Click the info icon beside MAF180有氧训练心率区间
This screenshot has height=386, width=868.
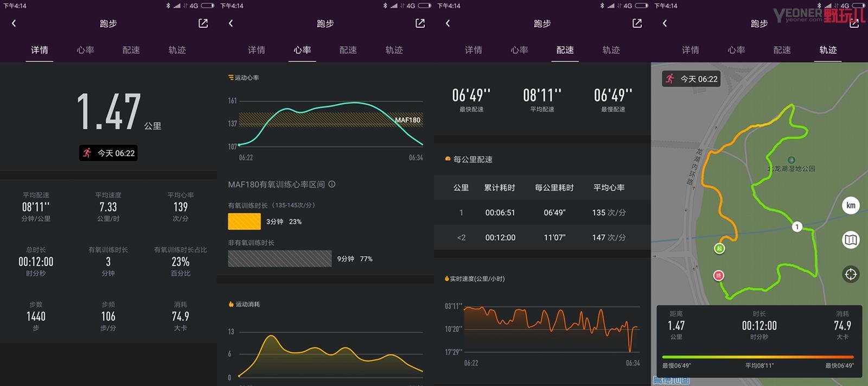tap(332, 185)
